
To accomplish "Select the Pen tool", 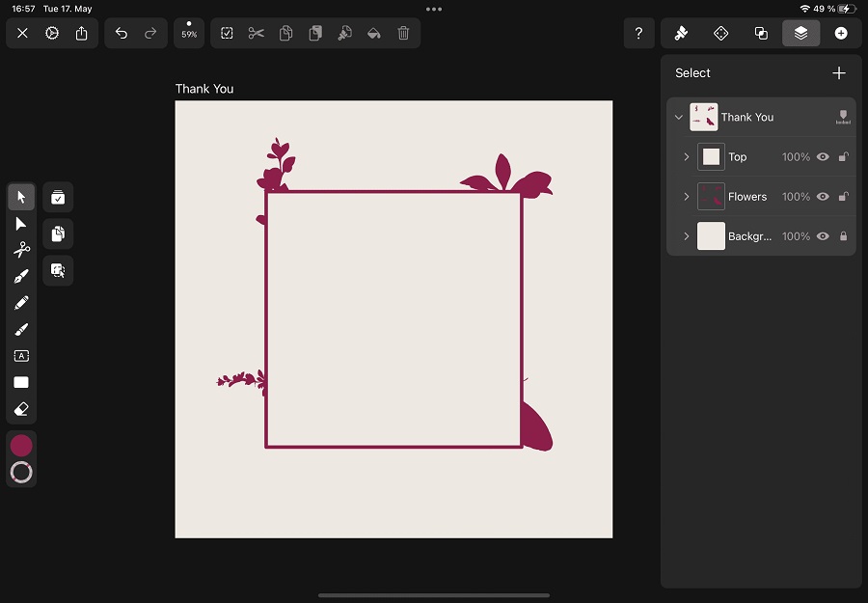I will click(x=21, y=276).
